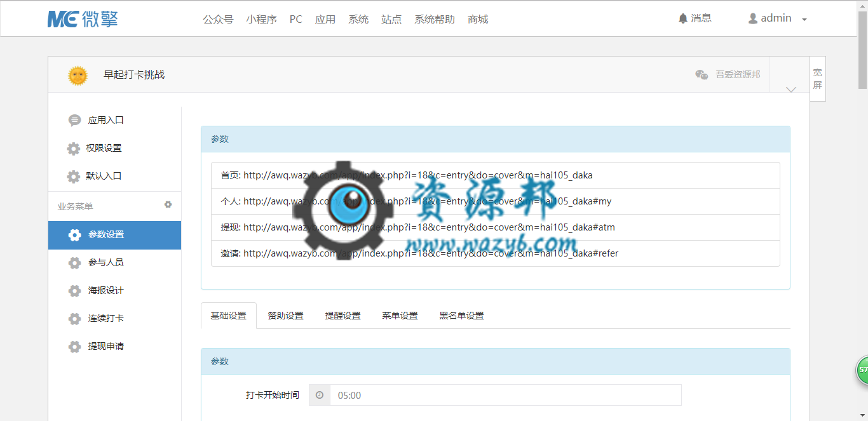Click the clock icon of 打卡开始时间
This screenshot has width=868, height=421.
click(x=320, y=395)
